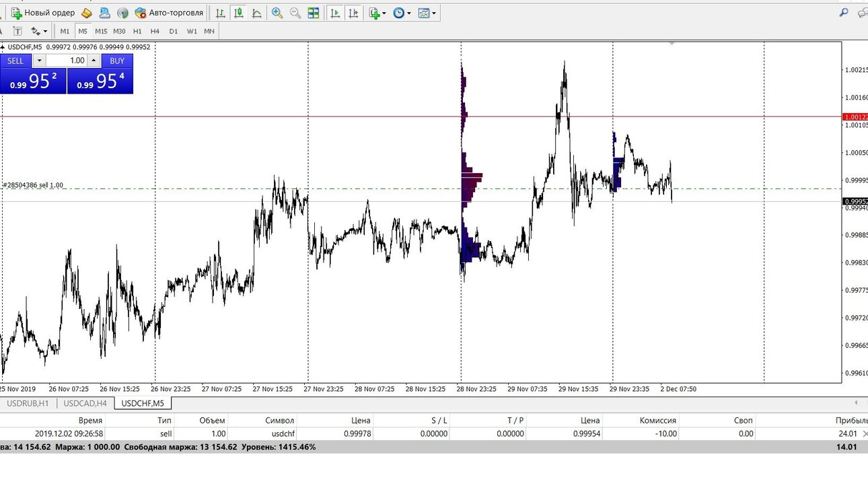Zoom in on the chart
868x480 pixels.
(x=277, y=13)
